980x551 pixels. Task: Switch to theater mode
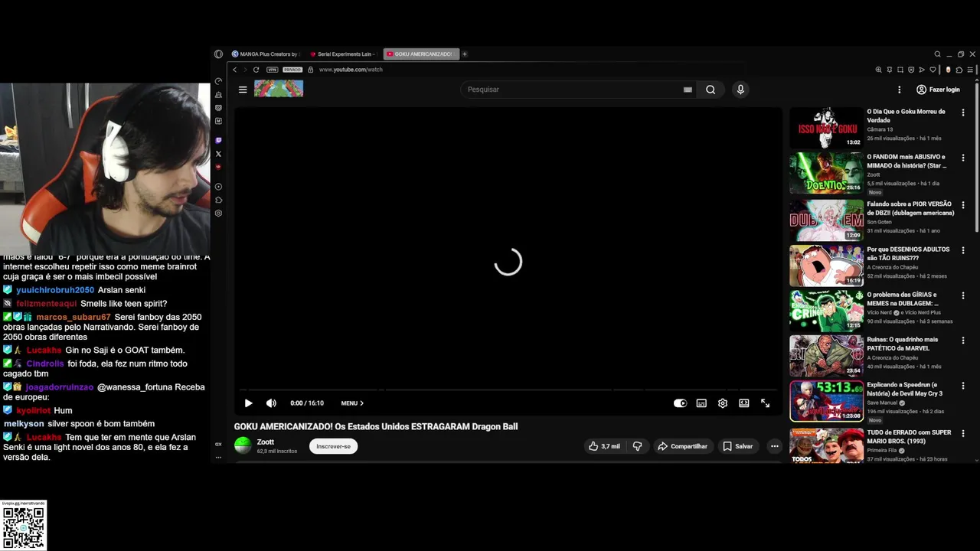(x=743, y=403)
